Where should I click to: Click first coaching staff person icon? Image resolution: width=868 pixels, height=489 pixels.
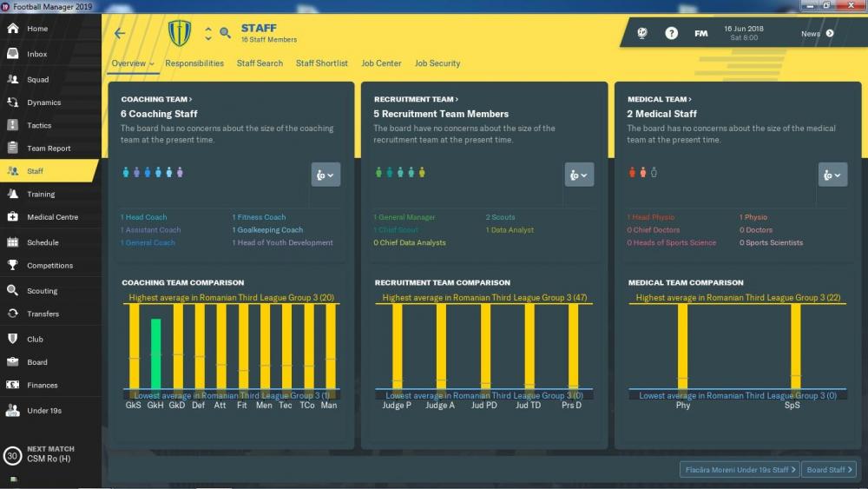pyautogui.click(x=126, y=172)
